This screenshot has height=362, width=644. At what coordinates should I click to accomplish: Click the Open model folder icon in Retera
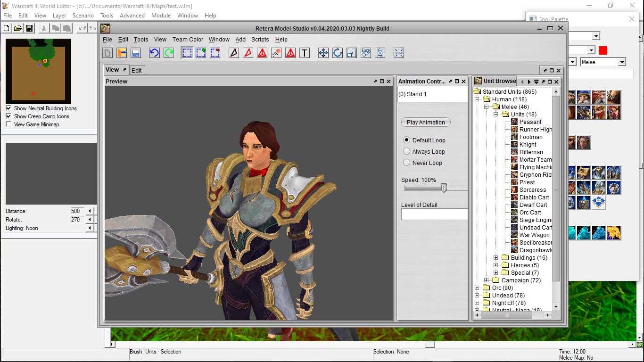[122, 53]
